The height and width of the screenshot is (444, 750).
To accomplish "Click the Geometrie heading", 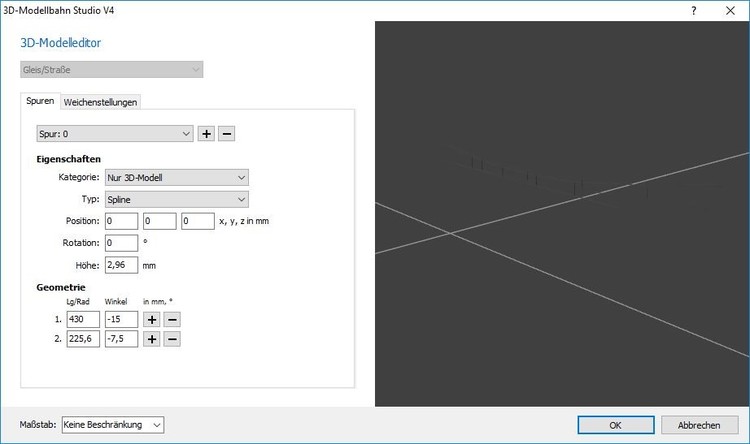I will tap(61, 288).
